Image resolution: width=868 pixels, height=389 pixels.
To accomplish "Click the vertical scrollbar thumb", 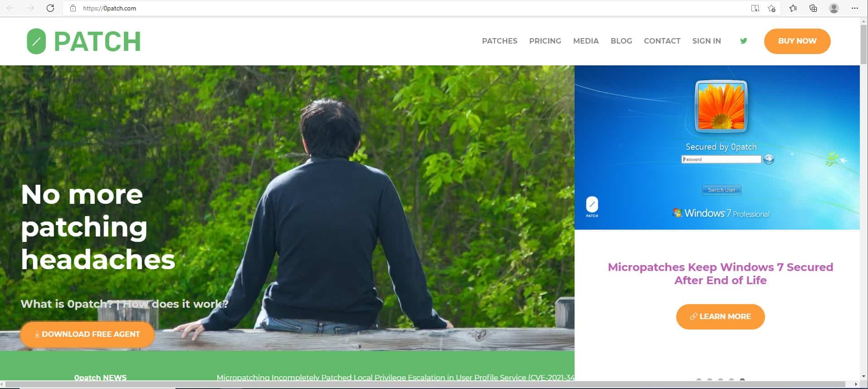I will [863, 44].
